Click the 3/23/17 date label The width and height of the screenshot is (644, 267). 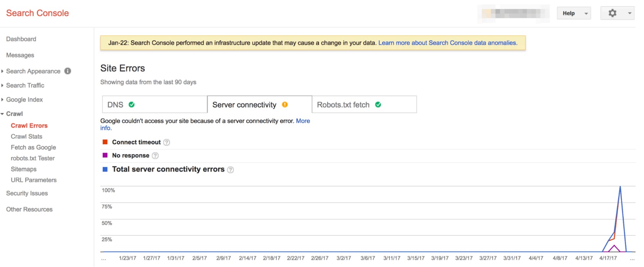pyautogui.click(x=464, y=258)
